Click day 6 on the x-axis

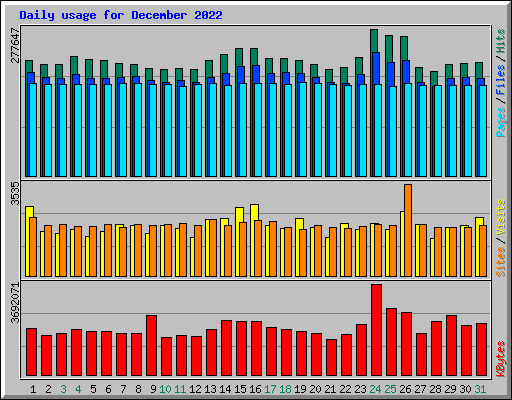108,389
